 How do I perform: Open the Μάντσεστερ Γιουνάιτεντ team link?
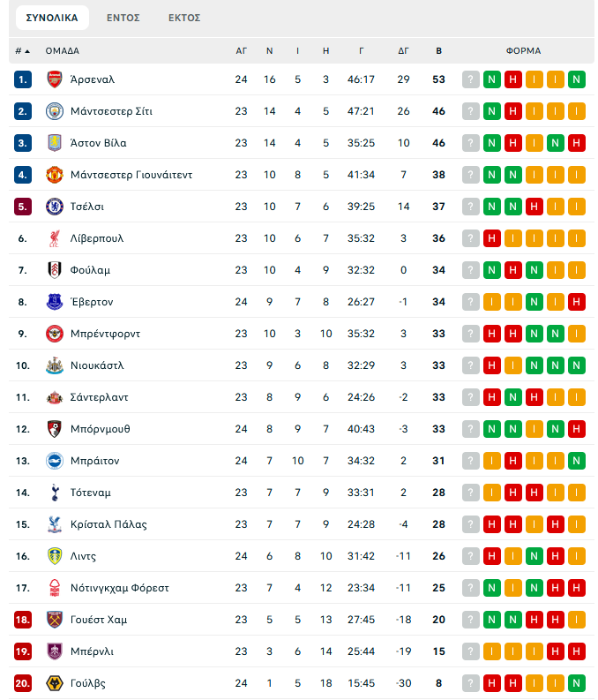131,175
